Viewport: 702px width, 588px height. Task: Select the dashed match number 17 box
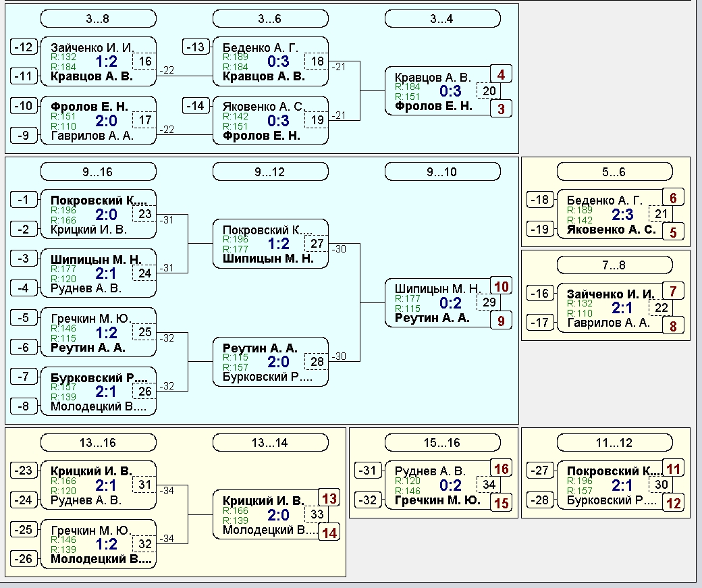(x=144, y=120)
